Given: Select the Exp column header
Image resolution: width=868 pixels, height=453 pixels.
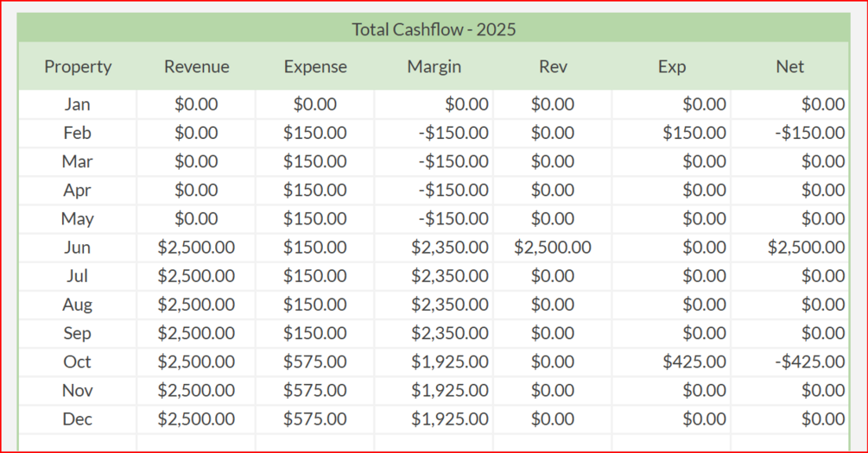Looking at the screenshot, I should (671, 66).
